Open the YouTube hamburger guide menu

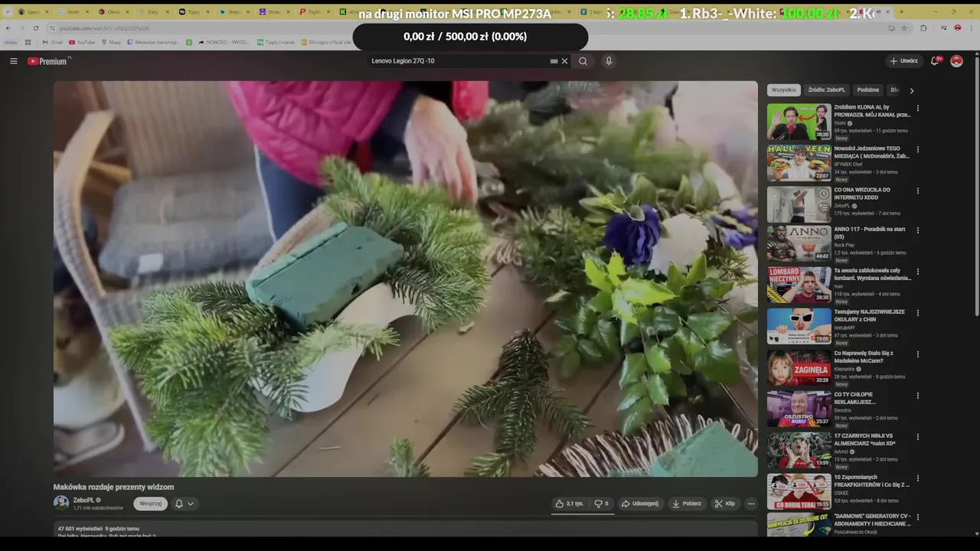coord(13,61)
